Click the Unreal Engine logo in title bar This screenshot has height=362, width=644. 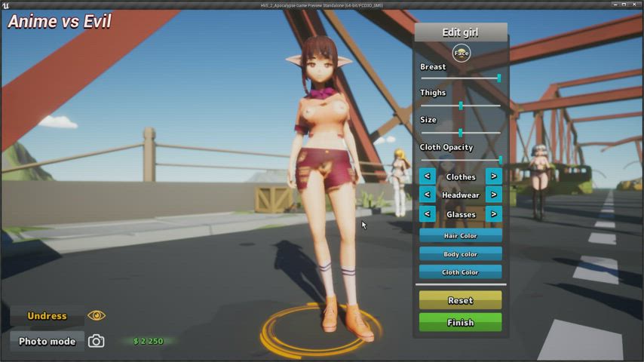click(6, 5)
